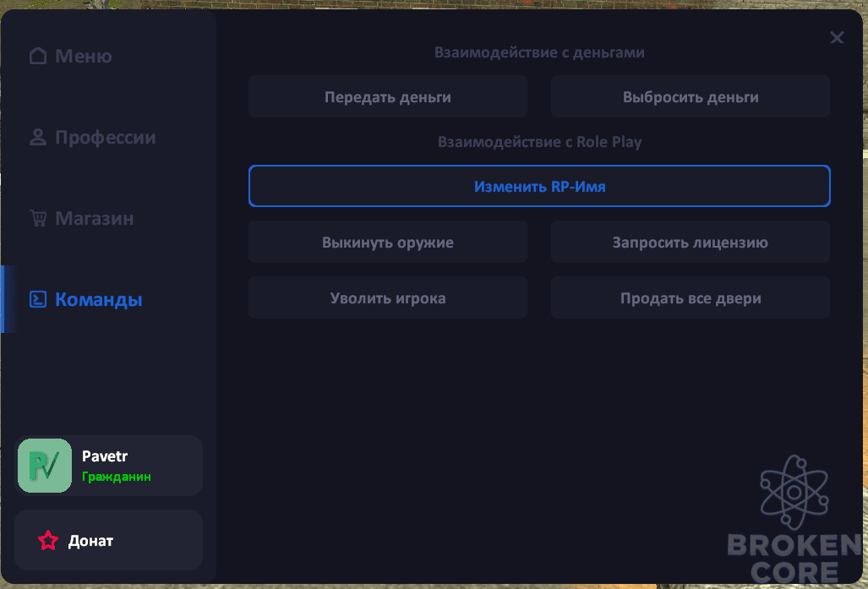The width and height of the screenshot is (868, 589).
Task: Click the home icon beside Меню
Action: (x=38, y=56)
